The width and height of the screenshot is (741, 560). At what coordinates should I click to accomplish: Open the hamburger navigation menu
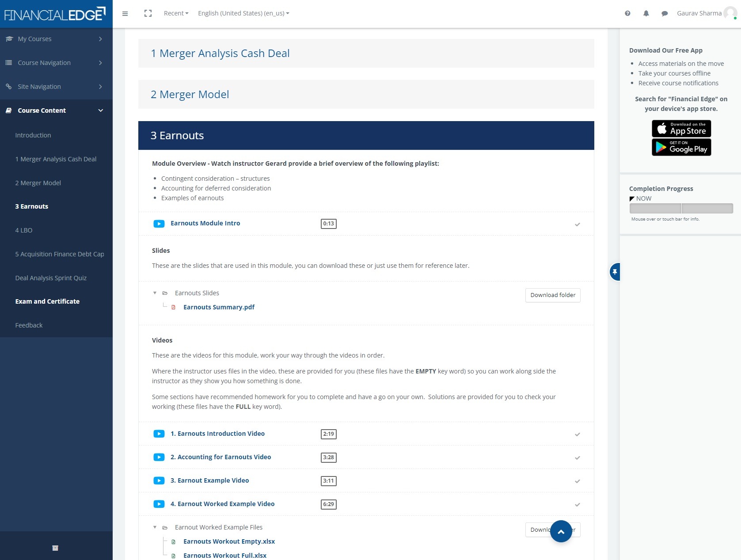125,13
